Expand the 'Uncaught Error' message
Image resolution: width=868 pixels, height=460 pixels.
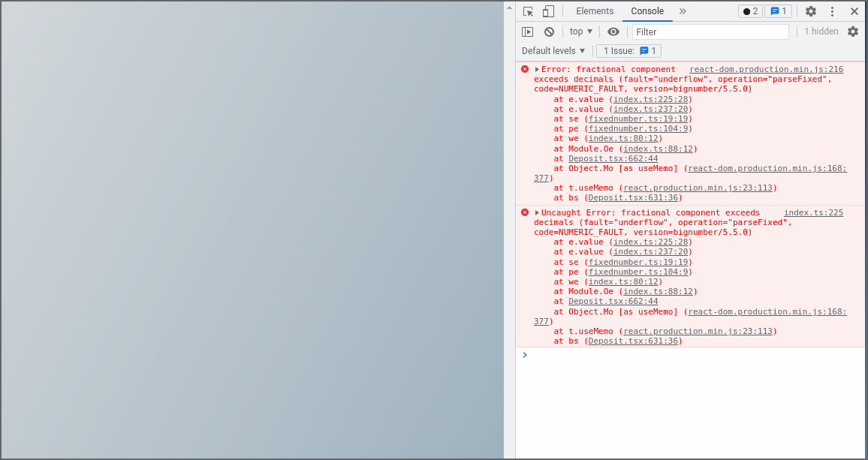click(537, 212)
